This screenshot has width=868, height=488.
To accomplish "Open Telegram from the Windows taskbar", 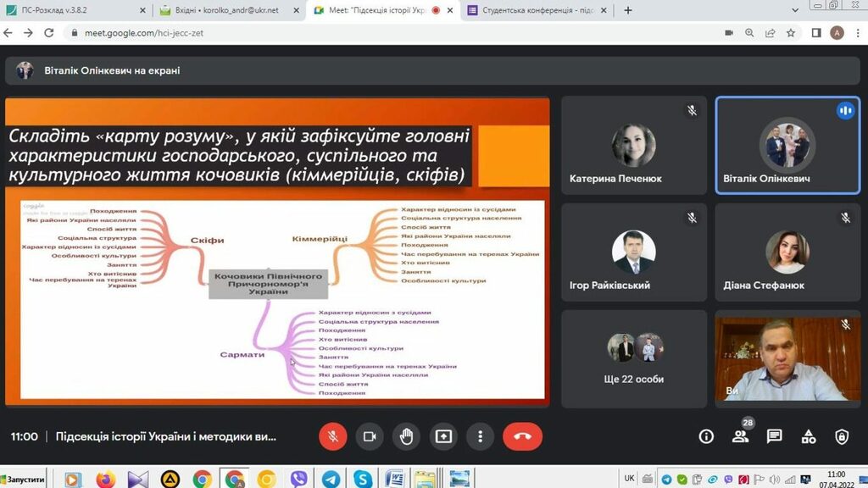I will click(331, 479).
